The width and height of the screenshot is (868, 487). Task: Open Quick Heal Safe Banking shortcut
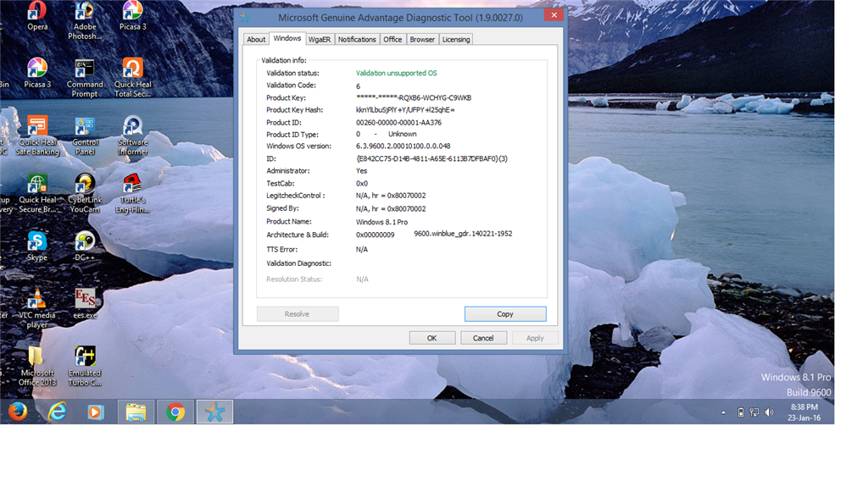[x=37, y=136]
